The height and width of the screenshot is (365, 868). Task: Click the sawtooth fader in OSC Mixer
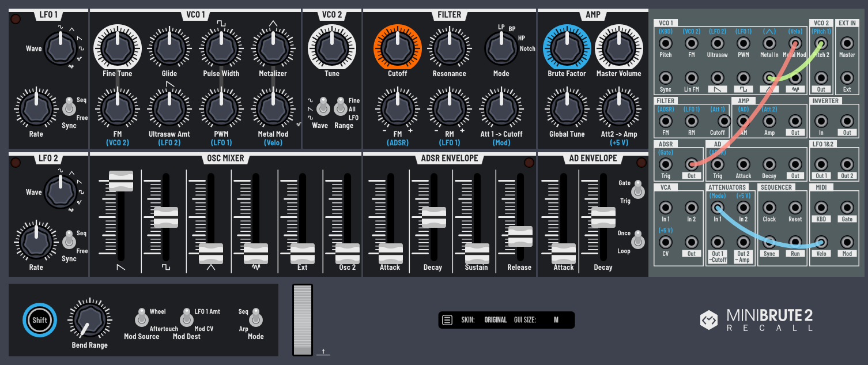(x=121, y=181)
